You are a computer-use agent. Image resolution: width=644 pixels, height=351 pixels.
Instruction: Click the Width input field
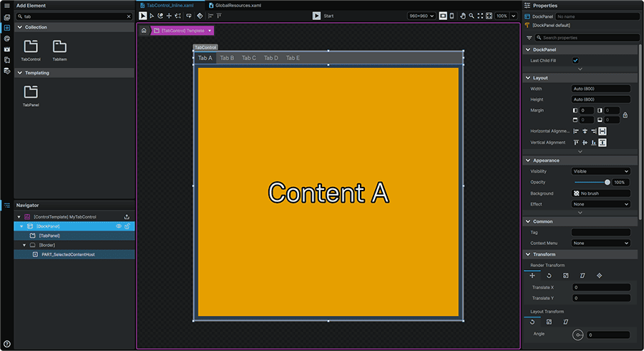601,88
